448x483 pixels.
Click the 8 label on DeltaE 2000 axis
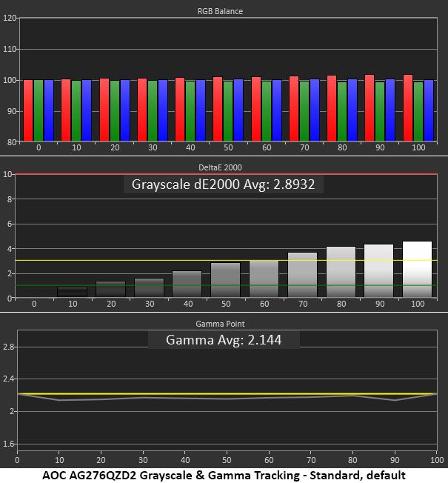[x=9, y=199]
